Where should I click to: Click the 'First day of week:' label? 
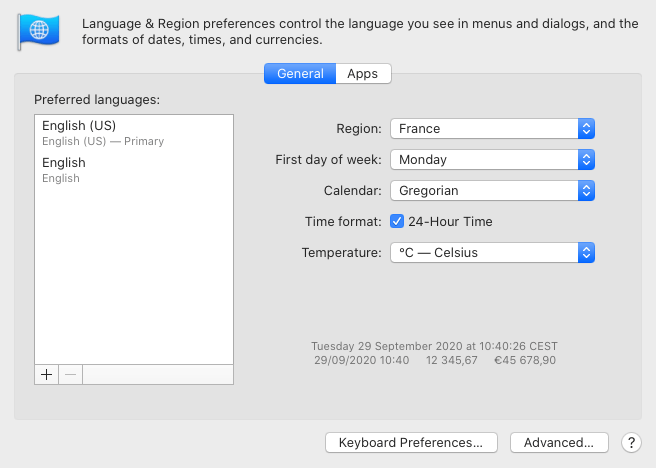pos(328,159)
